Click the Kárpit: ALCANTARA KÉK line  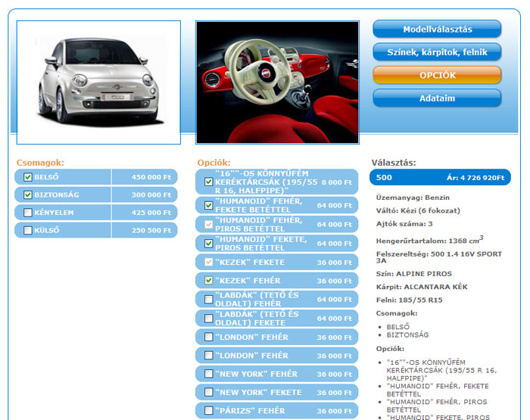[x=422, y=287]
